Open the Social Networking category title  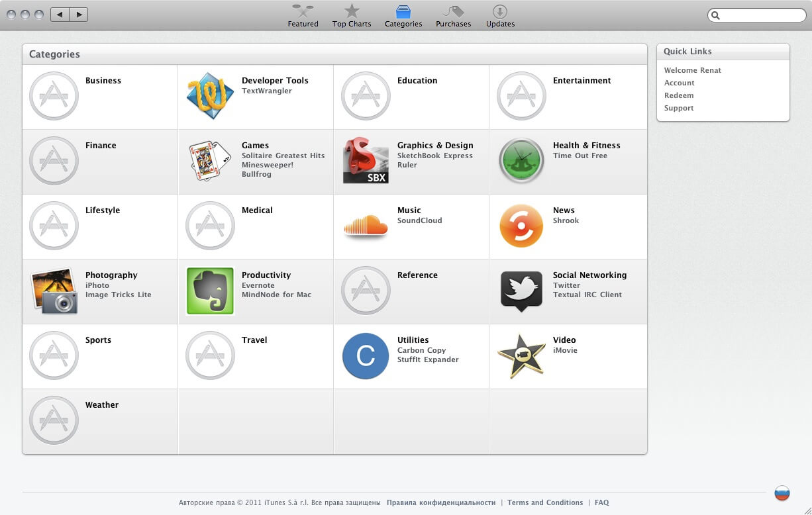(x=589, y=275)
